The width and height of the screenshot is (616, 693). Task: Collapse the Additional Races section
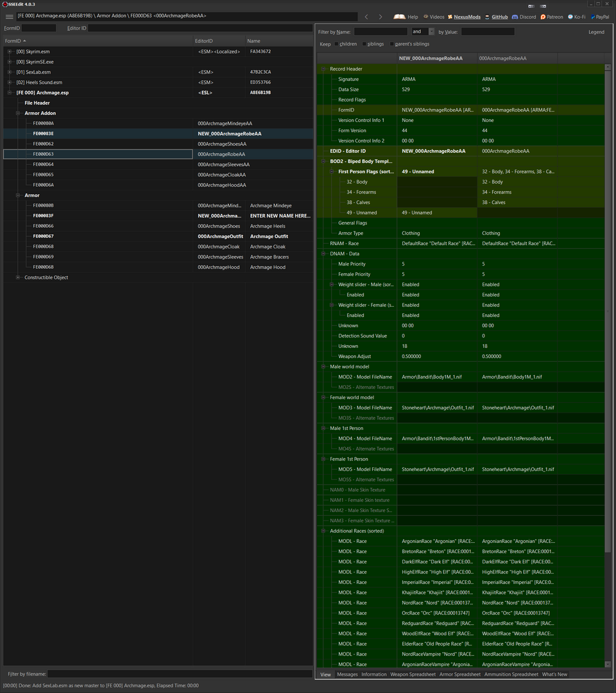tap(323, 531)
